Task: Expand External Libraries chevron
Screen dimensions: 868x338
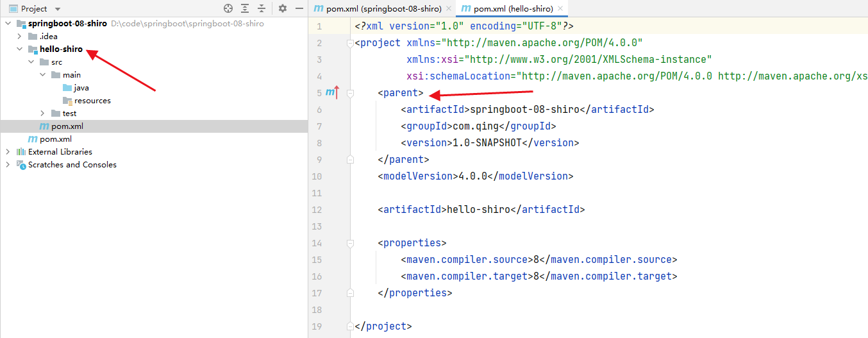Action: pyautogui.click(x=8, y=152)
